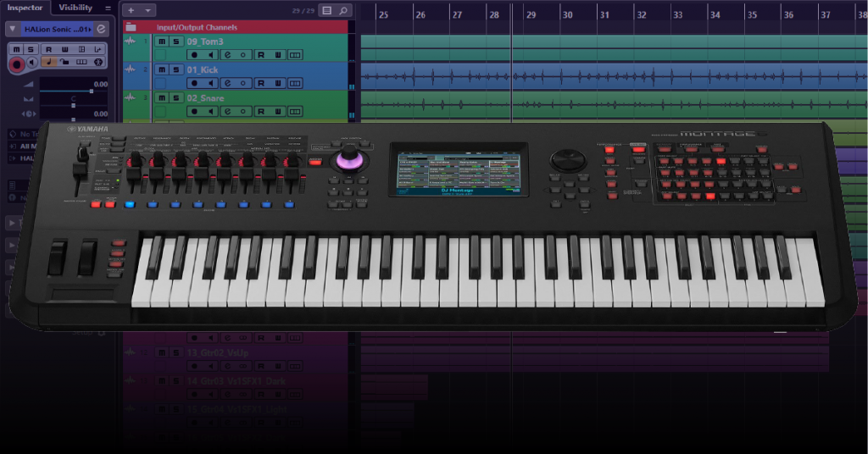The image size is (868, 454).
Task: Open the add track dropdown arrow
Action: (148, 10)
